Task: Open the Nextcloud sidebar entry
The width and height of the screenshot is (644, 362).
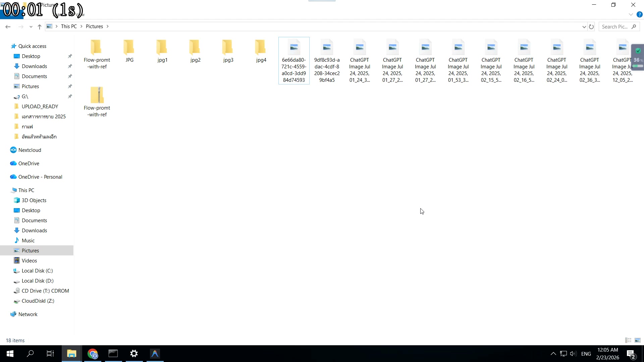Action: pyautogui.click(x=30, y=150)
